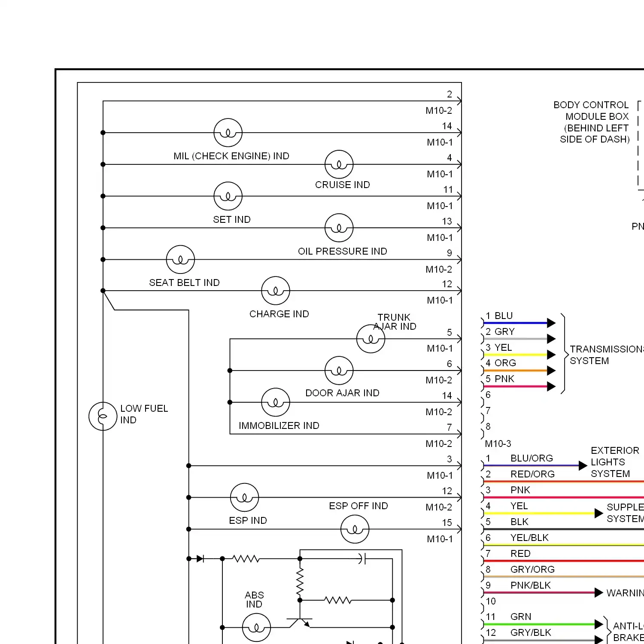Select the arrowhead on the green GRN wire
Screen dimensions: 644x644
click(x=599, y=624)
